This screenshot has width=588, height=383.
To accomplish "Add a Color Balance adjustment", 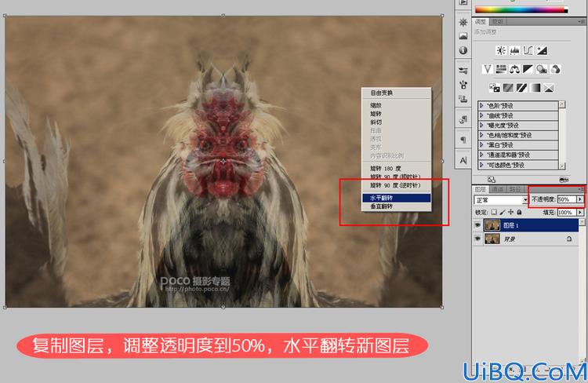I will click(514, 69).
